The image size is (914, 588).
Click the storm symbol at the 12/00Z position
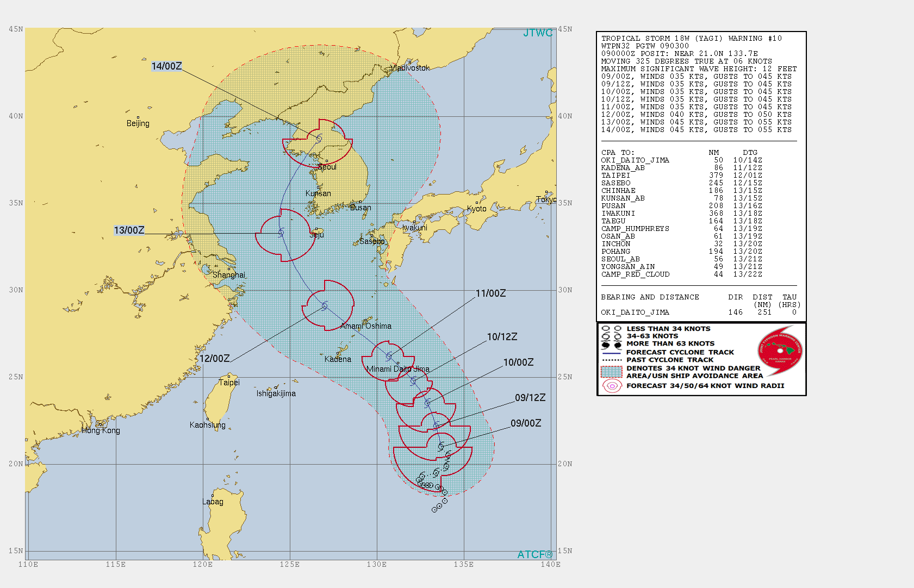325,306
